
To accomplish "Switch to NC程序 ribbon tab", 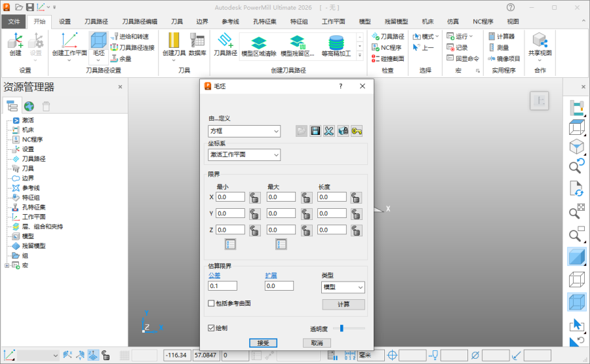I will pos(482,22).
